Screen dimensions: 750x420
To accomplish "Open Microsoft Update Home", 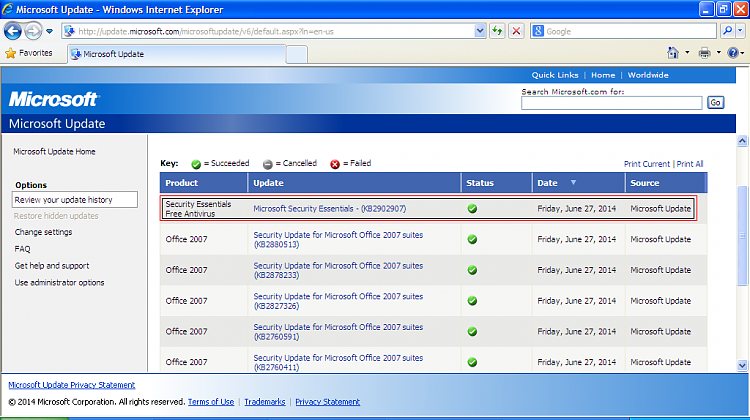I will coord(55,152).
